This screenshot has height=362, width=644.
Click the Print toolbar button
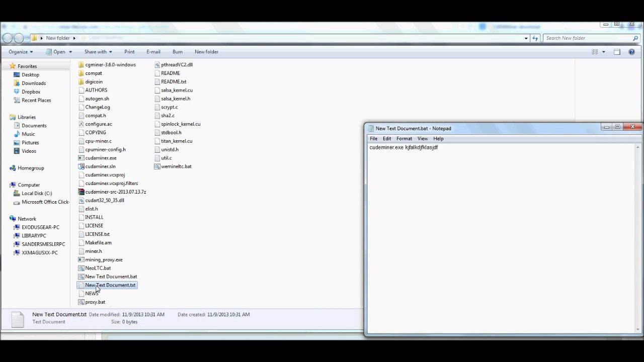(129, 52)
